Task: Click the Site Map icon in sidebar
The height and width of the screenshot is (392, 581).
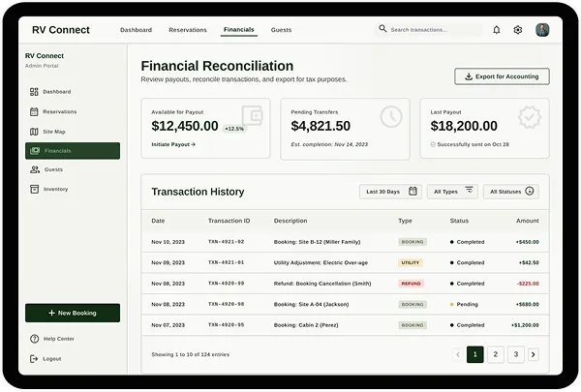Action: (x=34, y=132)
